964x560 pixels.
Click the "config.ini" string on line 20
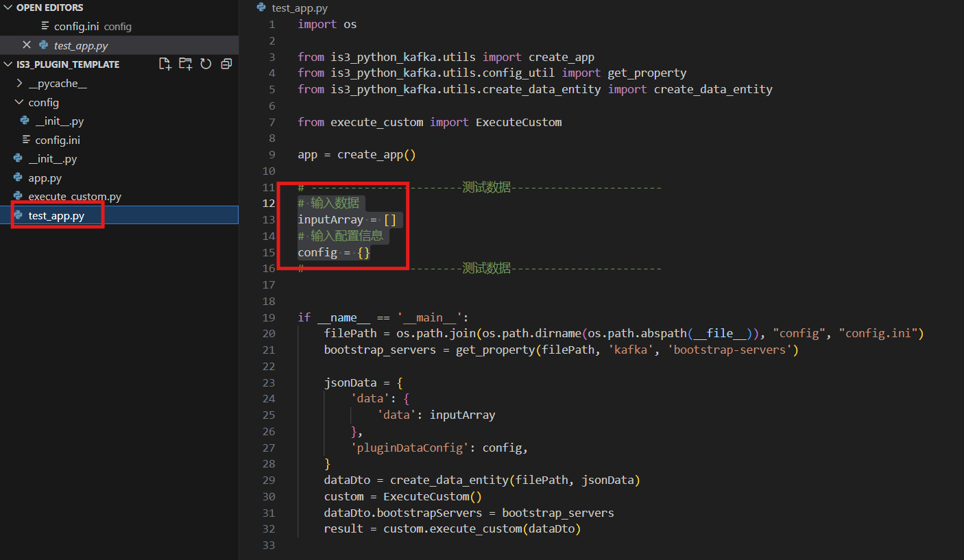click(x=878, y=334)
